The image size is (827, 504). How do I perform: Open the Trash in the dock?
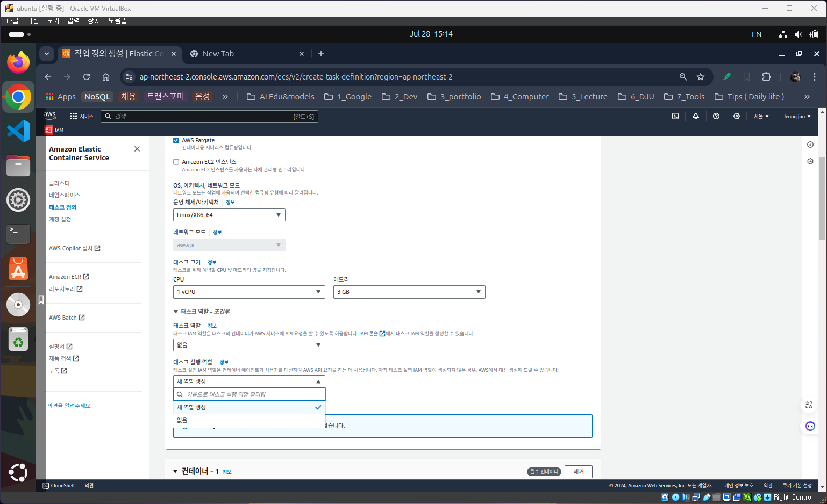pos(18,340)
